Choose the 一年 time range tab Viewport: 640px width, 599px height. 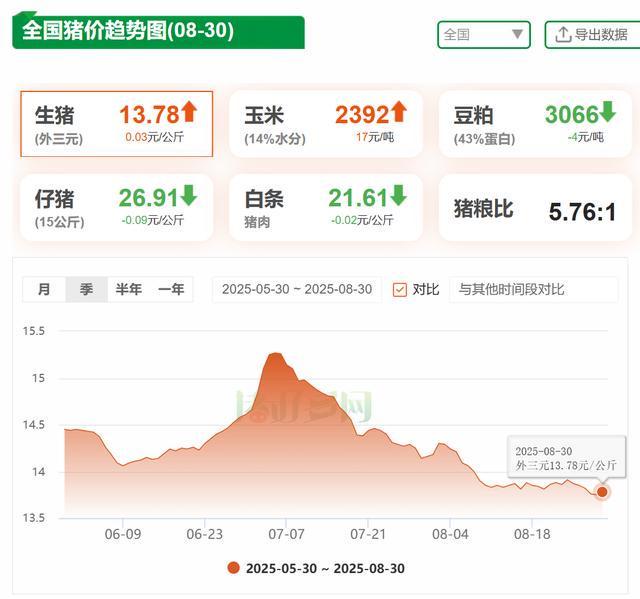click(171, 290)
